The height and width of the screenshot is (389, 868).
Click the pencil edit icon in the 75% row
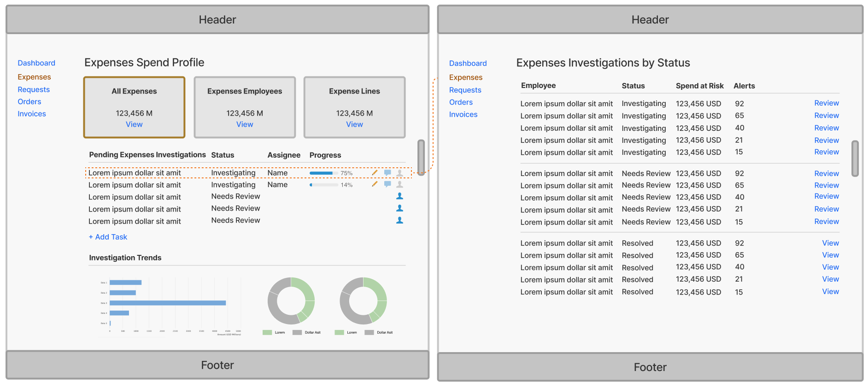point(375,173)
